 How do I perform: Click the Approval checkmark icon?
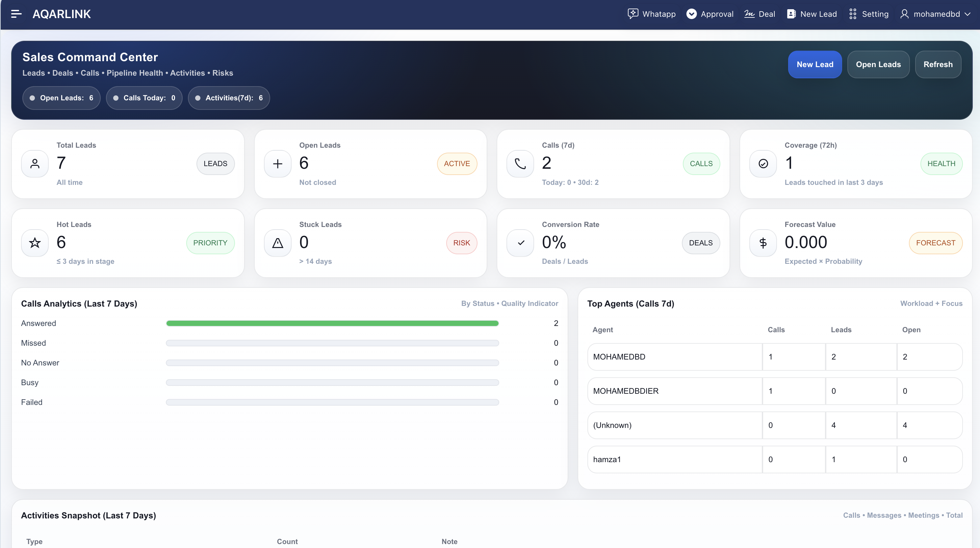pos(691,14)
